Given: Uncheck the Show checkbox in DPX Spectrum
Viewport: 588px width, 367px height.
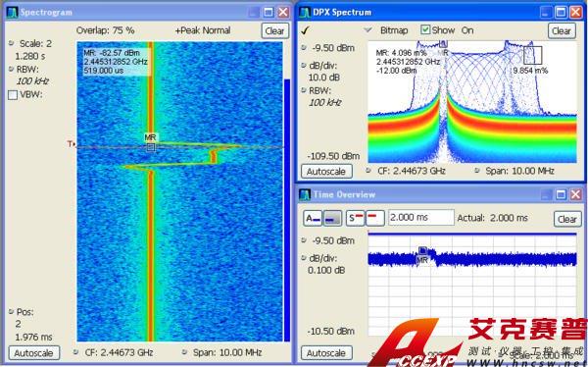Looking at the screenshot, I should [425, 29].
